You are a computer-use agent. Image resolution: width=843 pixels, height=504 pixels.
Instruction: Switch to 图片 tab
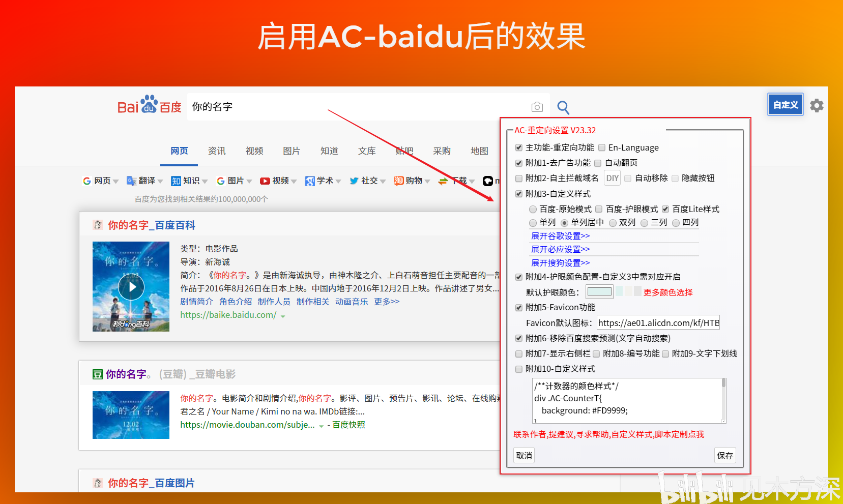[x=292, y=151]
